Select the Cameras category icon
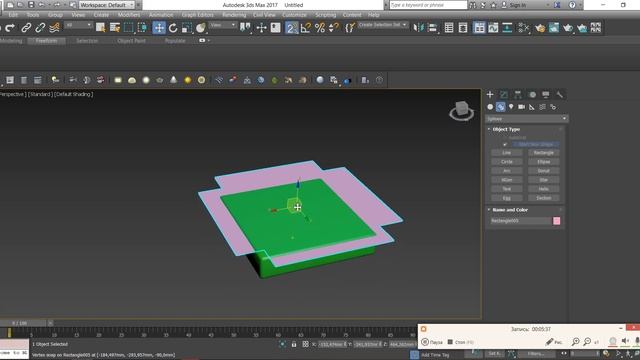The width and height of the screenshot is (640, 360). [x=521, y=107]
